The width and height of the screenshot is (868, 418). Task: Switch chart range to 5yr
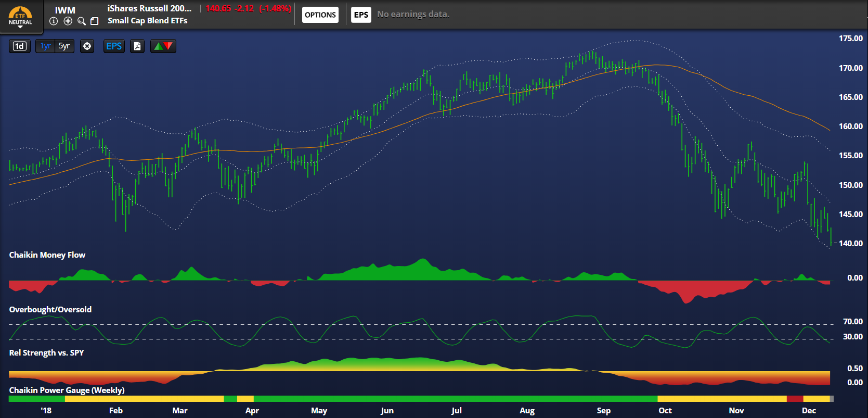coord(64,46)
